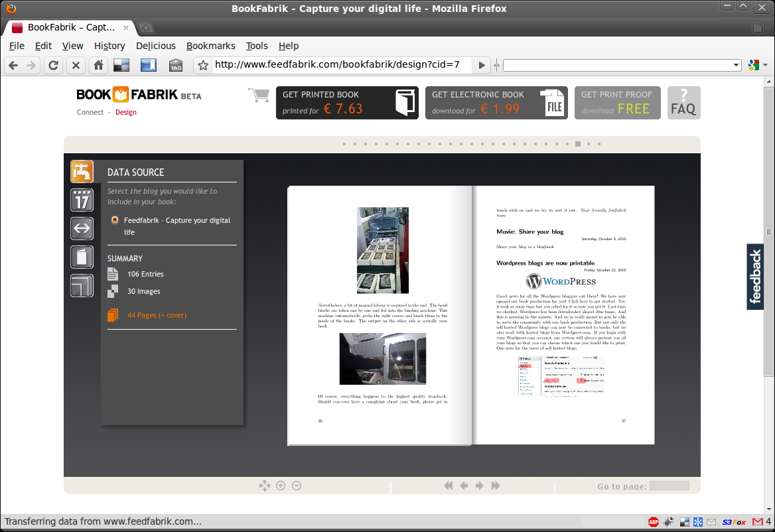Open S3Fox from the status bar
Viewport: 775px width, 532px height.
click(734, 522)
